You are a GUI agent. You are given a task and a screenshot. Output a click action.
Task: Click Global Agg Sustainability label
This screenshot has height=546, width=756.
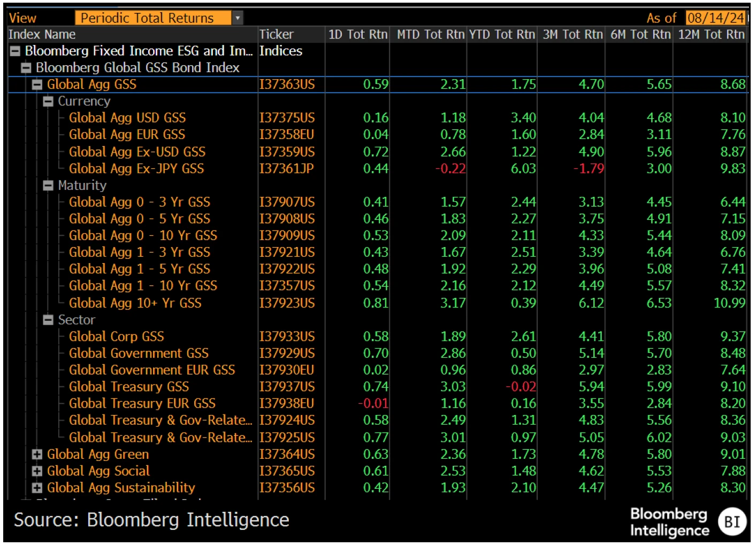121,488
